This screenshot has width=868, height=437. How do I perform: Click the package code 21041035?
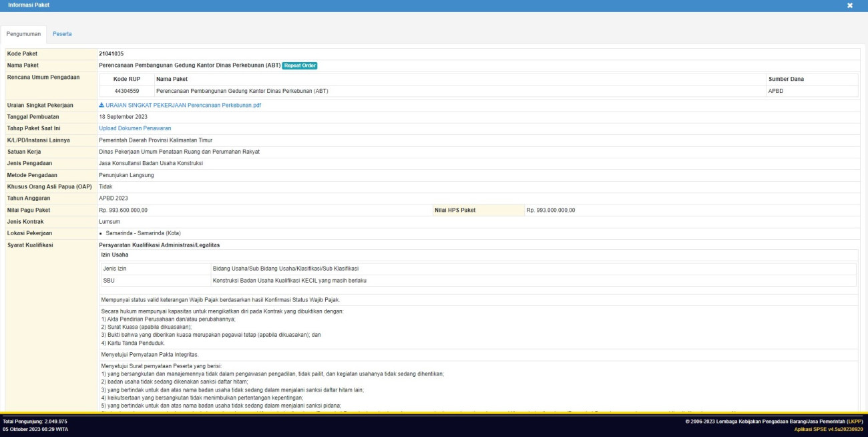(111, 53)
